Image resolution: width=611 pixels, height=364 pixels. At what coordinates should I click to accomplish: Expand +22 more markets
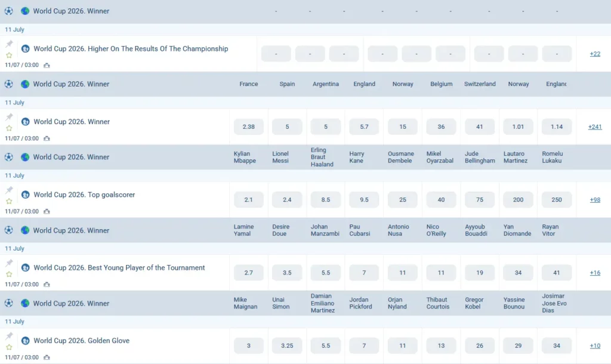[x=595, y=54]
